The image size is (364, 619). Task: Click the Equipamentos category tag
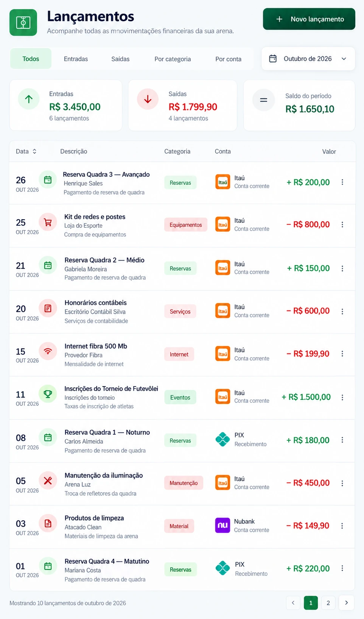click(186, 225)
